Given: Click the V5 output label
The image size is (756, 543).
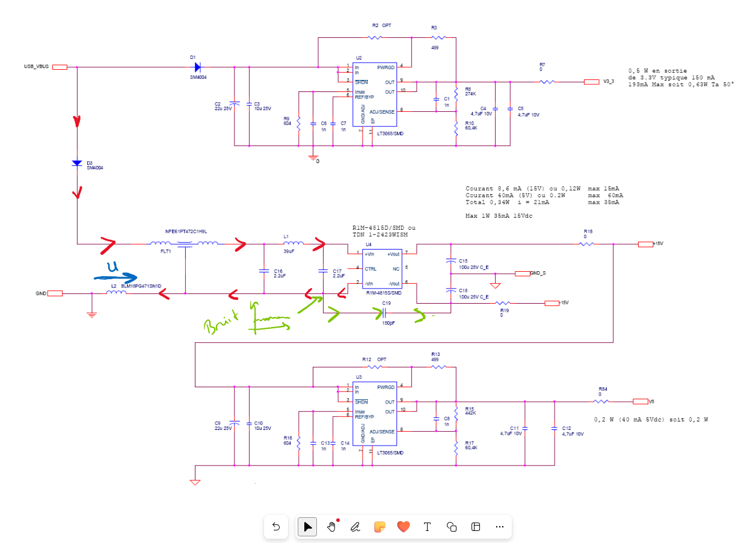Looking at the screenshot, I should (x=651, y=401).
